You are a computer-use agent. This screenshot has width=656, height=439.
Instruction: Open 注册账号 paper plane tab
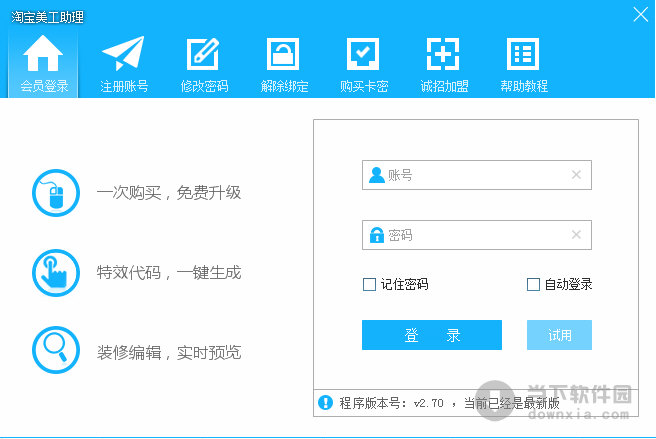point(124,64)
